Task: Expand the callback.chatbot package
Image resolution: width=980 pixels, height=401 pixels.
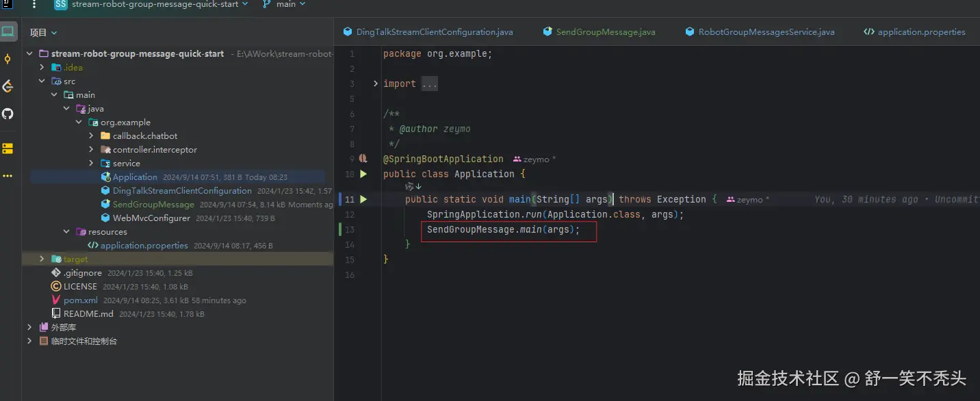Action: coord(91,135)
